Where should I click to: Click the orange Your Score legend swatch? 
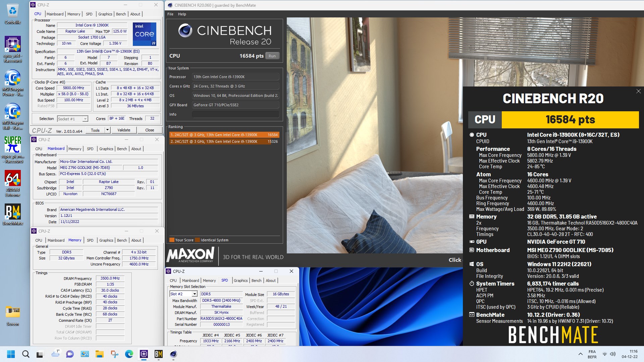tap(172, 240)
